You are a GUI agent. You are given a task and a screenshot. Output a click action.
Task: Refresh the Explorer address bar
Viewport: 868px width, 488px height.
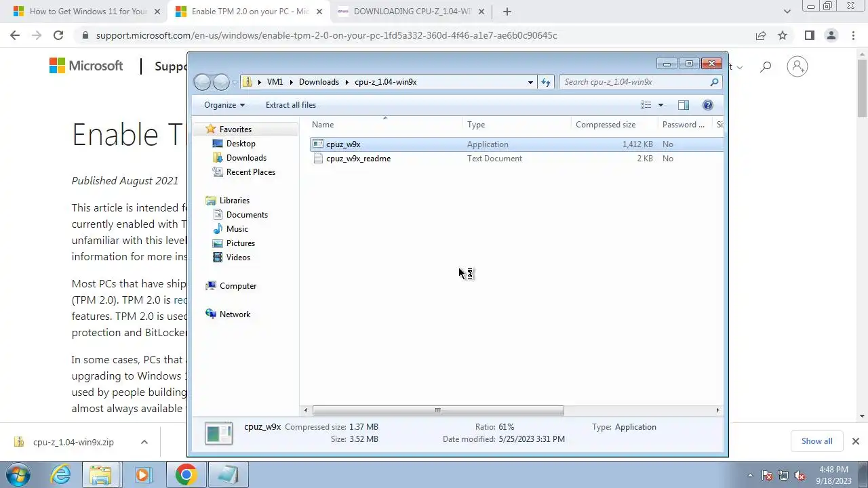click(x=546, y=82)
